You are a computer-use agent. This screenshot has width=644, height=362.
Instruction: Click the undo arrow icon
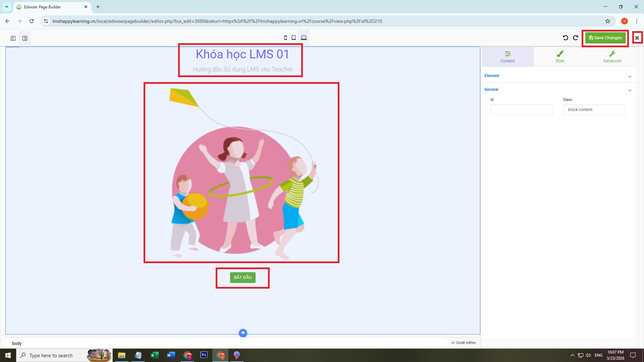click(x=565, y=38)
